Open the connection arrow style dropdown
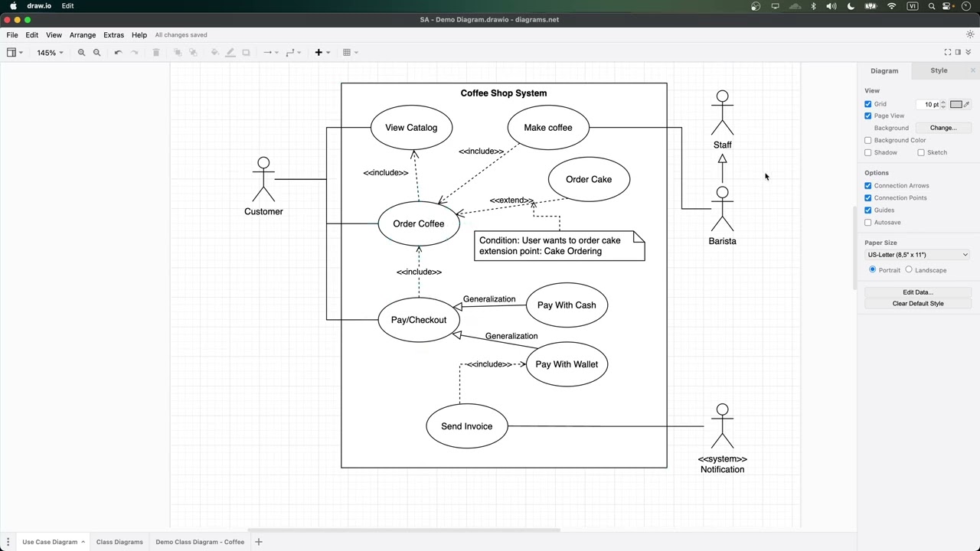 (x=270, y=53)
